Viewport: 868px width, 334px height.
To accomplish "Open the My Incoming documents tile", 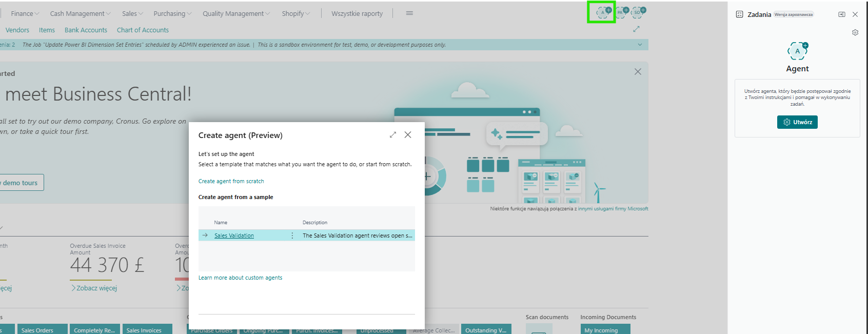I will [605, 329].
